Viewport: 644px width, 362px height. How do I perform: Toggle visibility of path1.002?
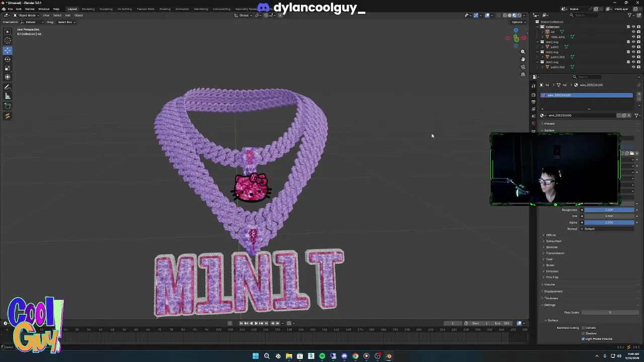(633, 67)
